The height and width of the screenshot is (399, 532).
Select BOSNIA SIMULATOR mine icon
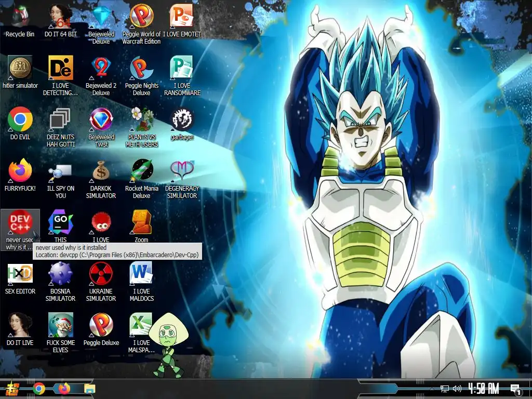(61, 273)
